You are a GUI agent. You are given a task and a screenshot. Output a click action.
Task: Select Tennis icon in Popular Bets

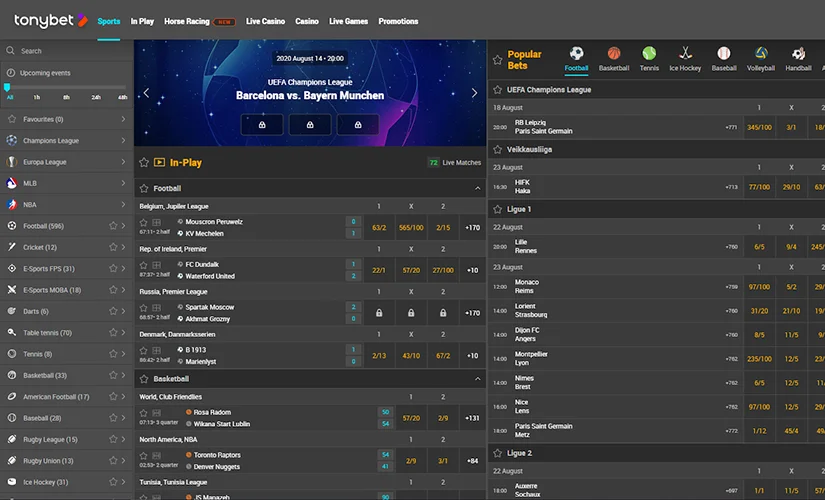point(649,53)
